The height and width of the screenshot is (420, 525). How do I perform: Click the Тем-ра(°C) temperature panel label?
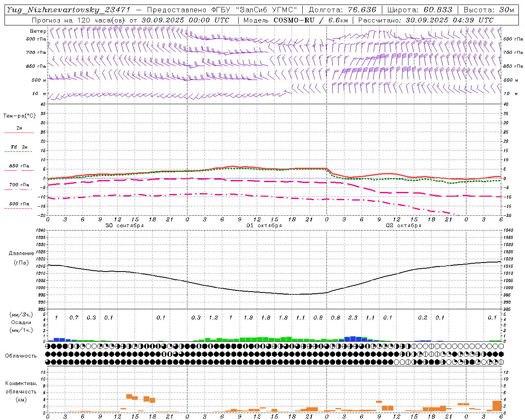[19, 116]
